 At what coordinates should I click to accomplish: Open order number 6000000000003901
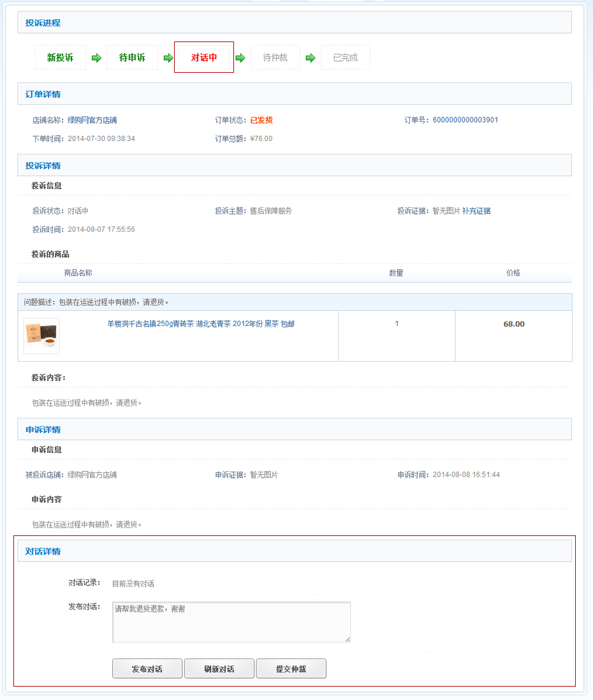[465, 120]
